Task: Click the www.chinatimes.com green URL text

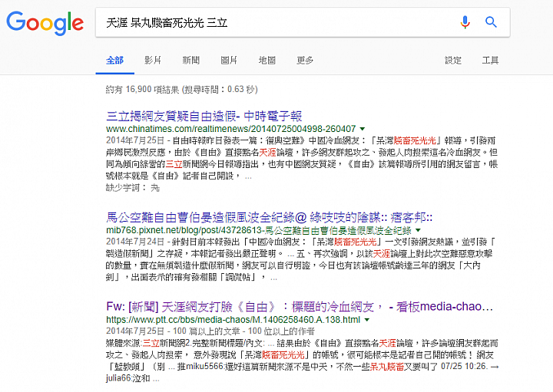Action: (230, 129)
